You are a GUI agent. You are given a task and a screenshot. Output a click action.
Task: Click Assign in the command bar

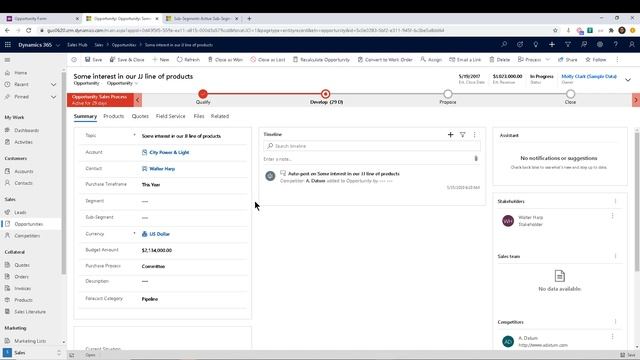point(431,60)
